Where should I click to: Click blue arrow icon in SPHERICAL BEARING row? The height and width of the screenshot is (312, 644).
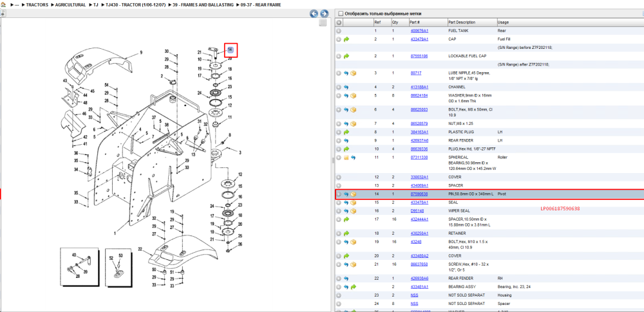353,158
